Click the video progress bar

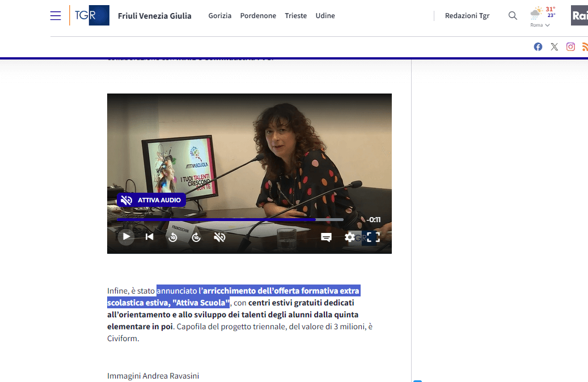click(230, 219)
